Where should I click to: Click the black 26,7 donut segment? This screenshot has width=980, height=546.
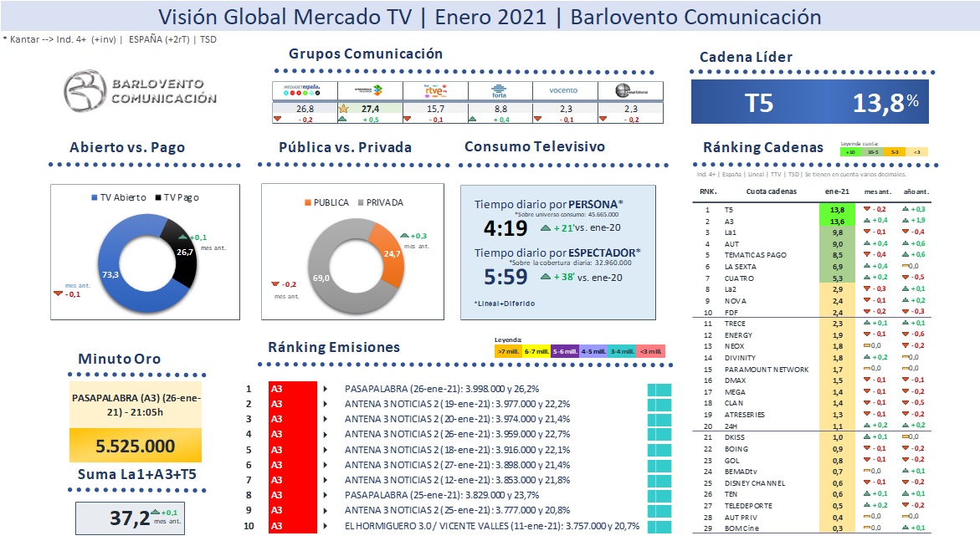coord(182,253)
